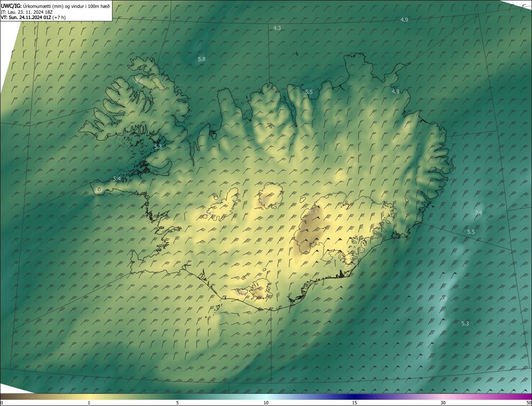Click the 5.5 value label on the north coast
532x406 pixels.
(x=309, y=92)
